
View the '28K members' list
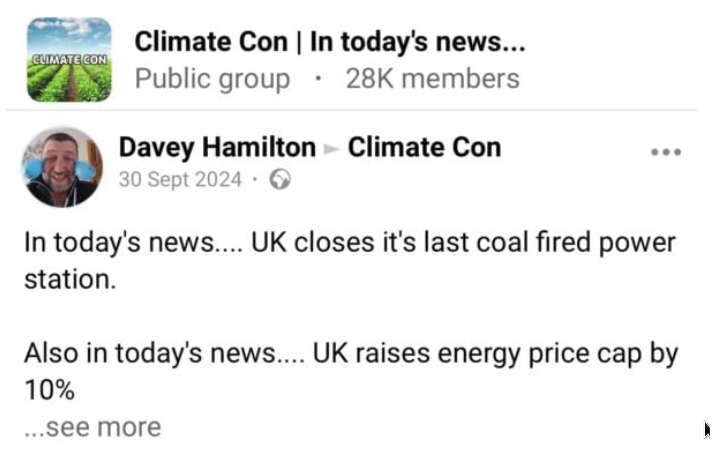point(432,78)
